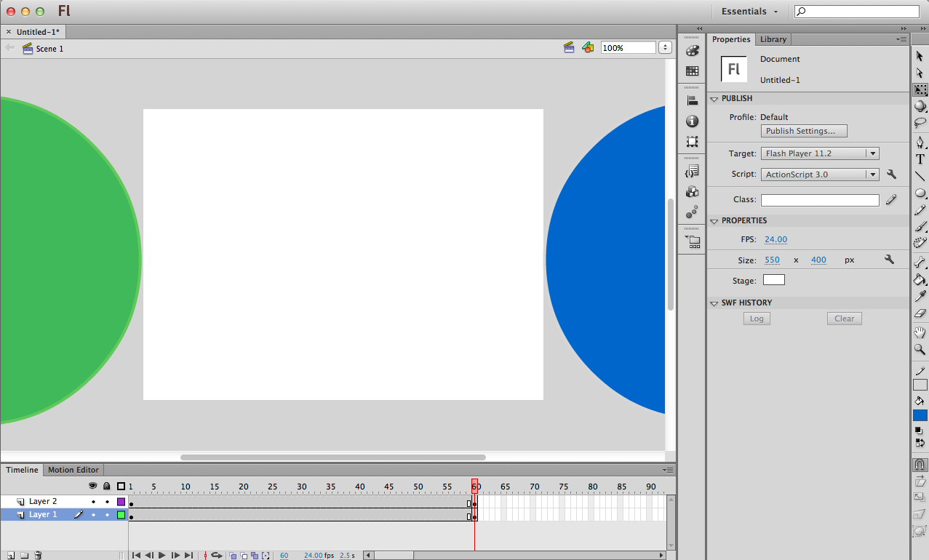Click the Delete layer trash icon
Screen dimensions: 929x560
point(38,556)
